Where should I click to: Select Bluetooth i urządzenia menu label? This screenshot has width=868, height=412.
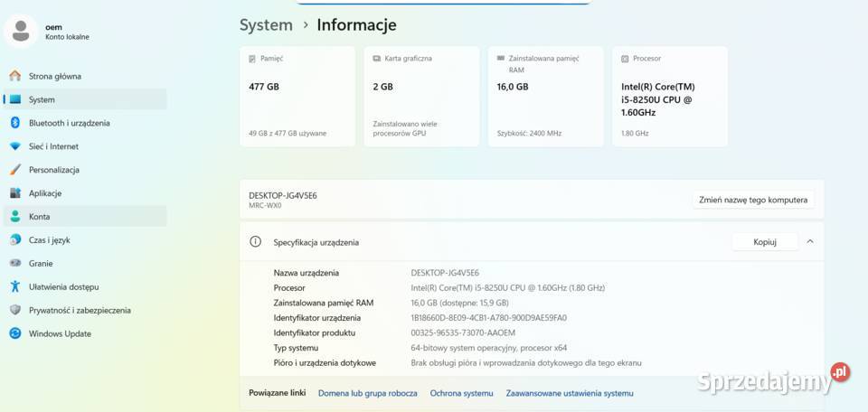[x=70, y=123]
